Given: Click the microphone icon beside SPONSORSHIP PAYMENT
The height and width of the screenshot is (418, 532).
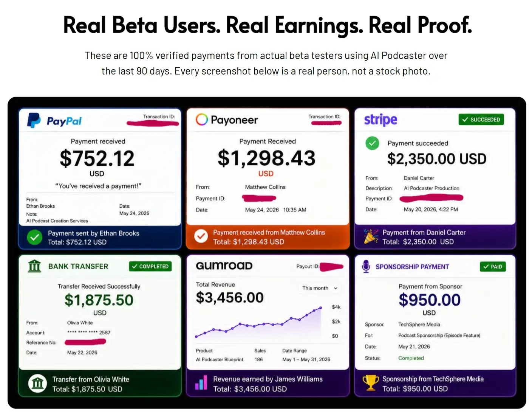Looking at the screenshot, I should pyautogui.click(x=366, y=266).
